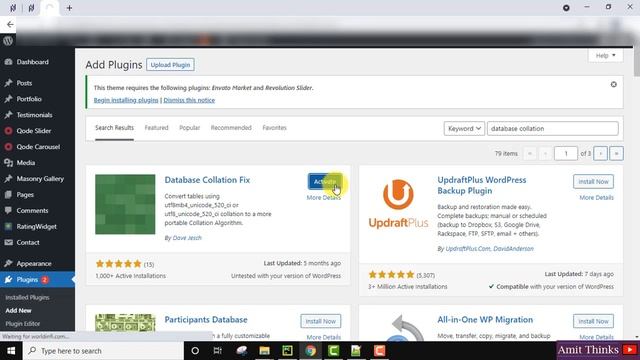Image resolution: width=640 pixels, height=360 pixels.
Task: Click Cortana circle icon on taskbar
Action: [195, 351]
